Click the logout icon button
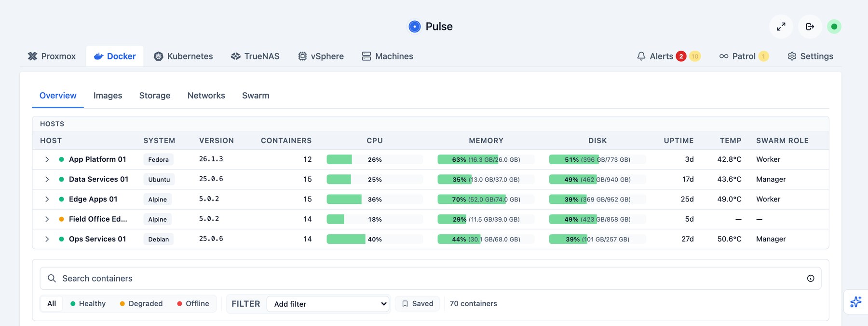Viewport: 868px width, 326px height. point(810,27)
